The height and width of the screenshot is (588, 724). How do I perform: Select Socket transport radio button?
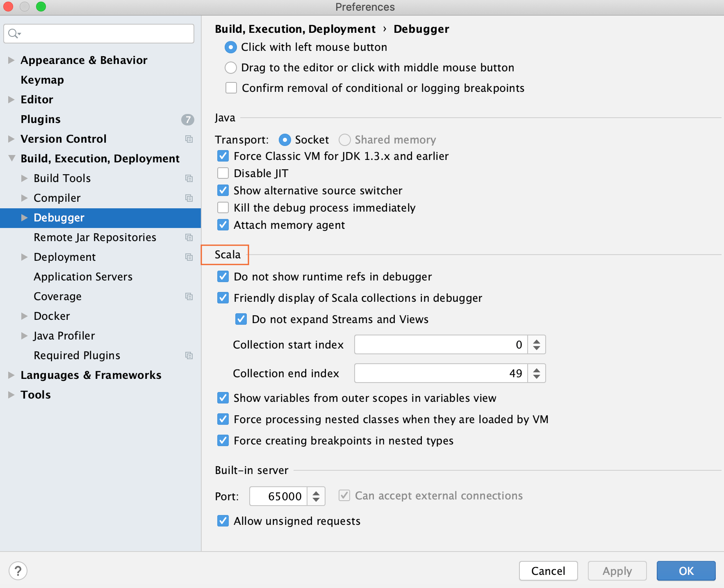285,140
